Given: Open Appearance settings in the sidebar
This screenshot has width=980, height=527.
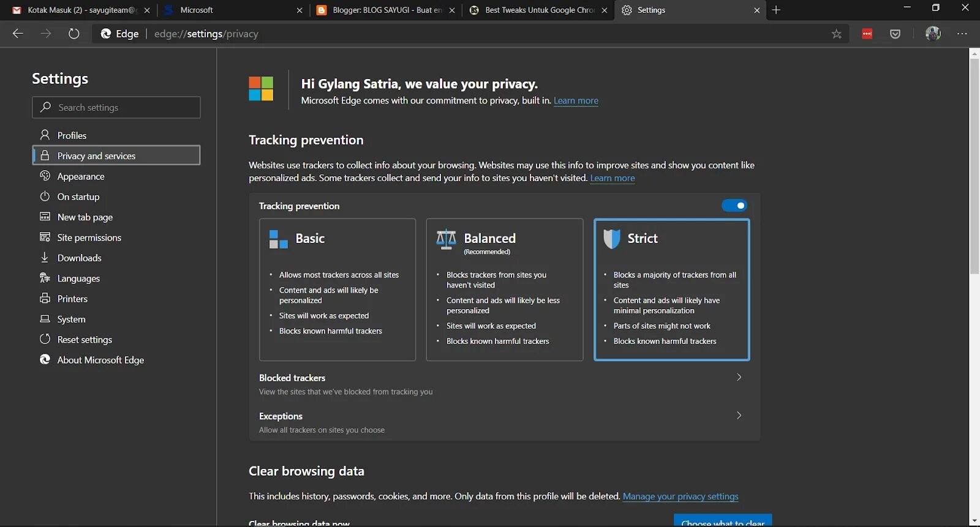Looking at the screenshot, I should click(81, 176).
